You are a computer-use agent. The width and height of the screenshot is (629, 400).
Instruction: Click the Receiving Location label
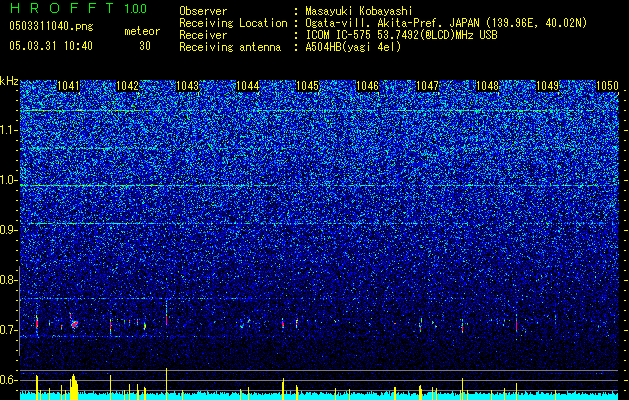[233, 23]
